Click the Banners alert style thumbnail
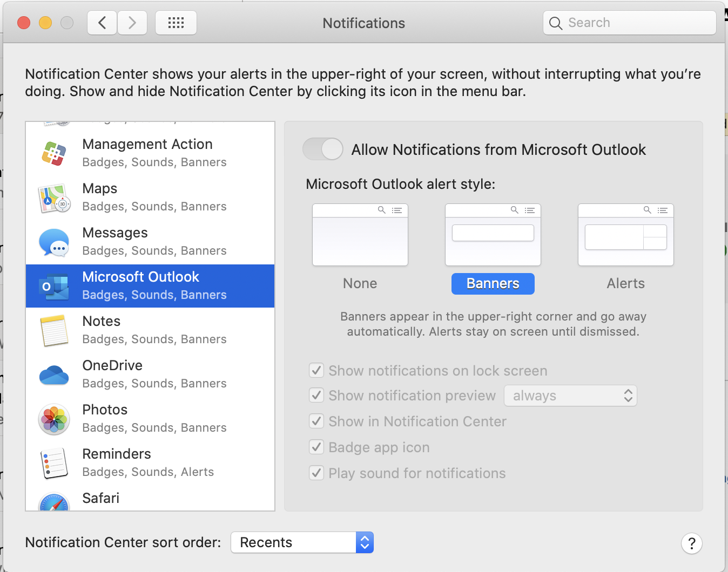 tap(493, 235)
